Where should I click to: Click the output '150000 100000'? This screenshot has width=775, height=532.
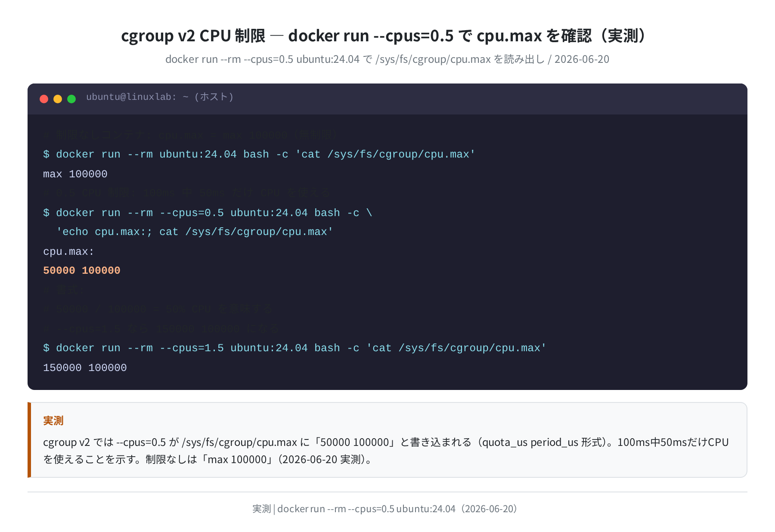[x=85, y=368]
